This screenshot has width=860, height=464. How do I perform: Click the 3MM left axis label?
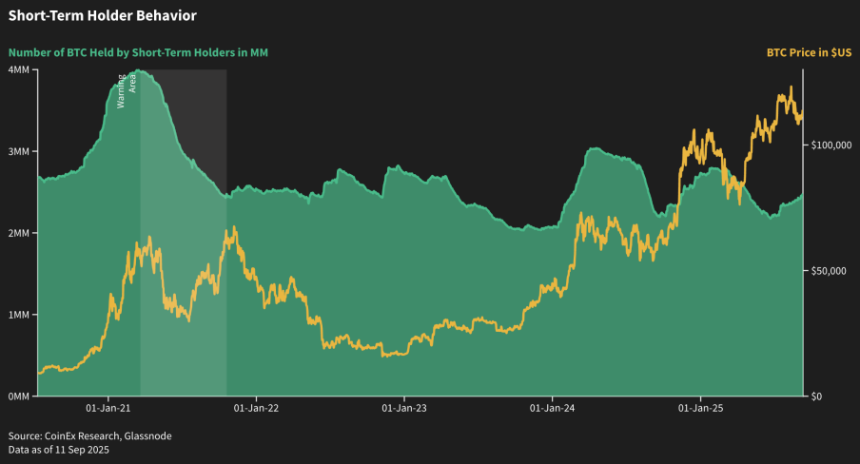[18, 151]
